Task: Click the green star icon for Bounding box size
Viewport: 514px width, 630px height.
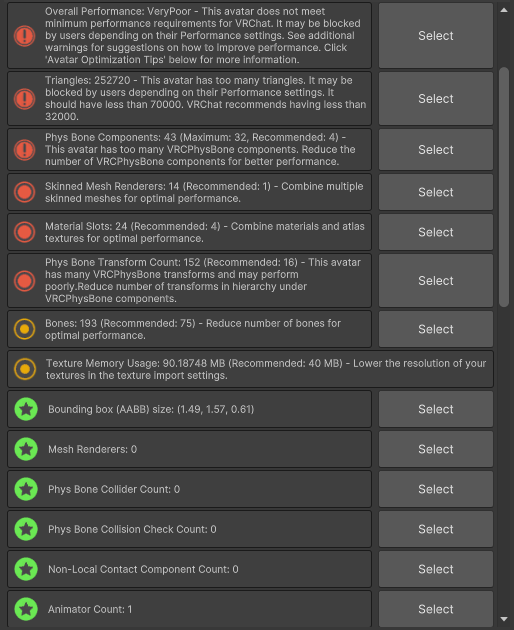Action: 26,409
